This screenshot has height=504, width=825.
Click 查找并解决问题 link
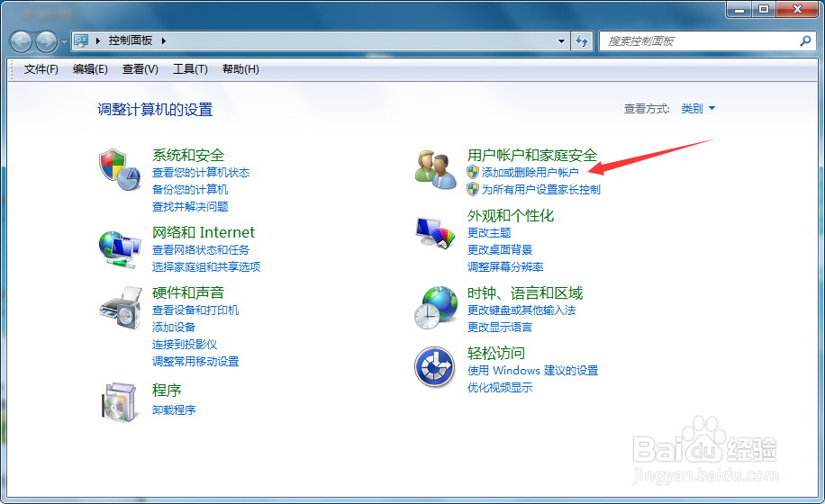tap(190, 206)
